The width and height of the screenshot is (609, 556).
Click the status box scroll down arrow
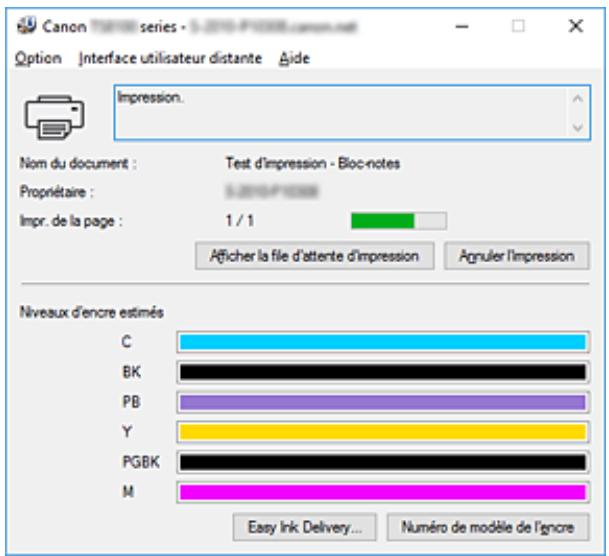578,127
